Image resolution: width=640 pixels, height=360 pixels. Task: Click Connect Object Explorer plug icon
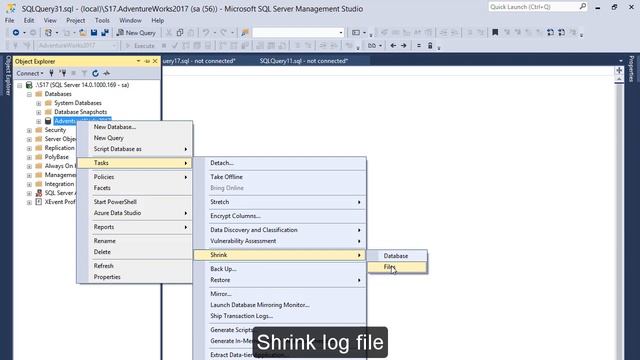click(x=51, y=73)
